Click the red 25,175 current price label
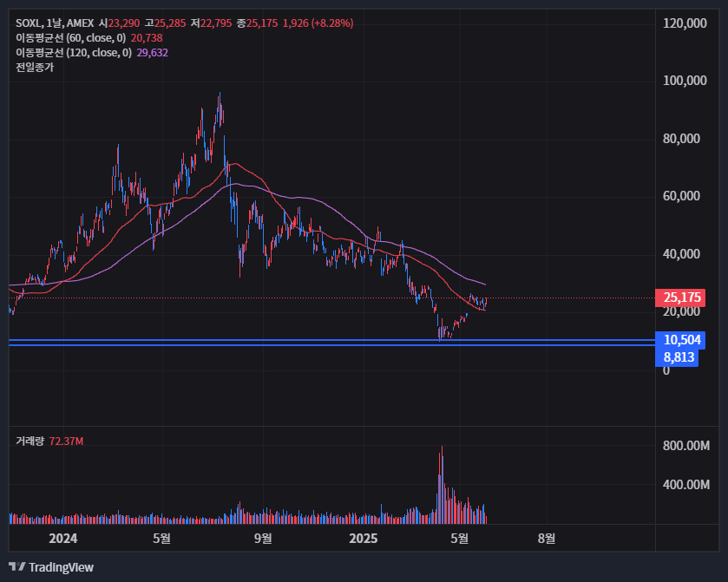 [680, 298]
